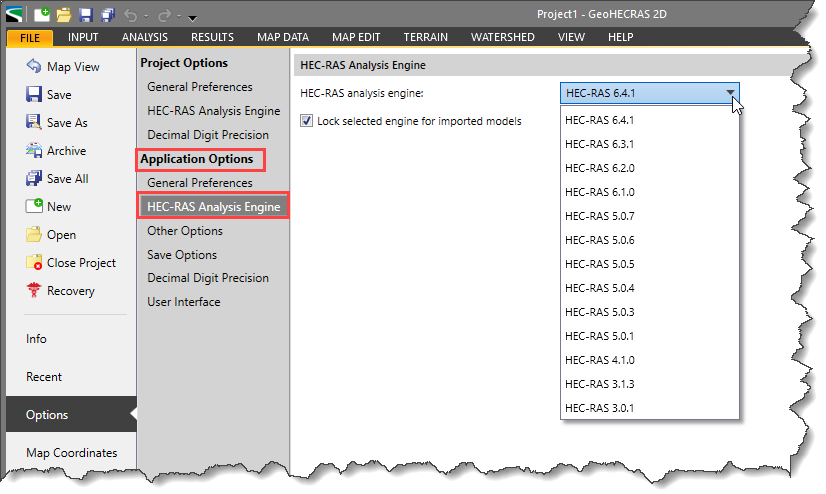
Task: Choose HEC-RAS 6.2.0 from the engine list
Action: [650, 169]
